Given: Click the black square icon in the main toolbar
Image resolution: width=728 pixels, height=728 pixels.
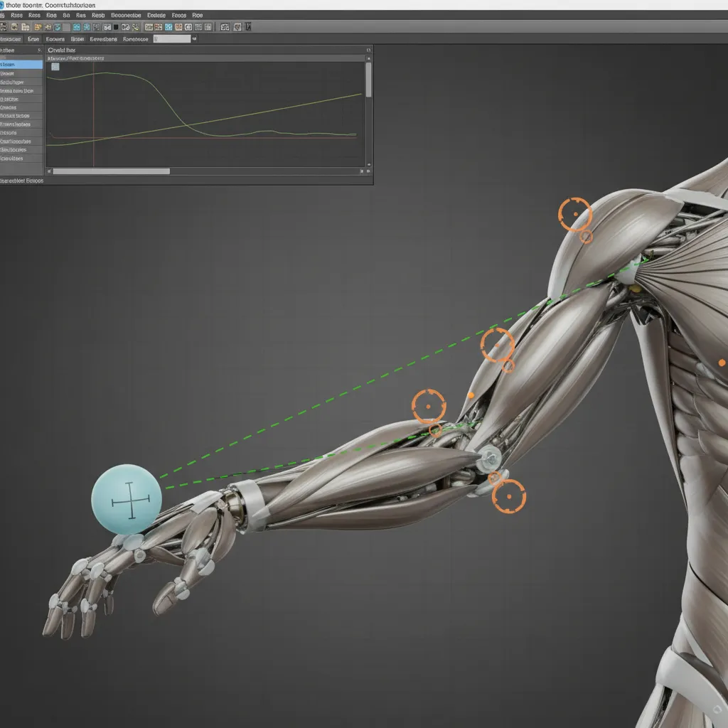Looking at the screenshot, I should pos(116,28).
